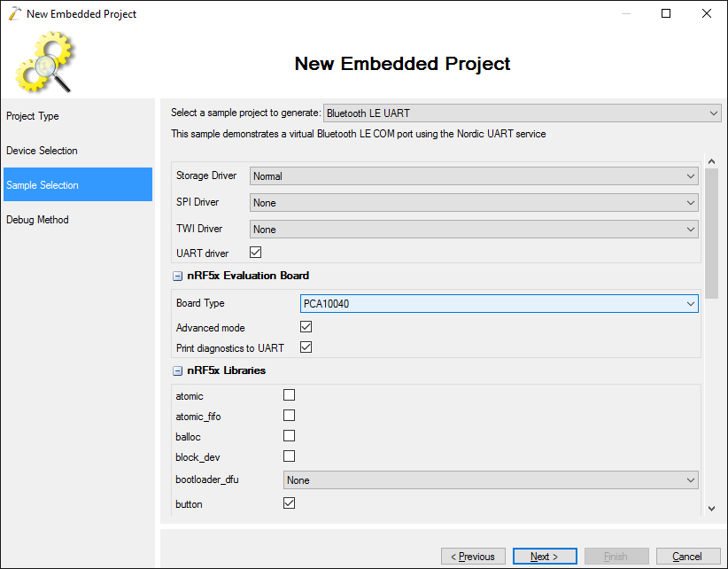Click scrollbar down arrow in settings panel
Image resolution: width=728 pixels, height=569 pixels.
click(x=711, y=509)
